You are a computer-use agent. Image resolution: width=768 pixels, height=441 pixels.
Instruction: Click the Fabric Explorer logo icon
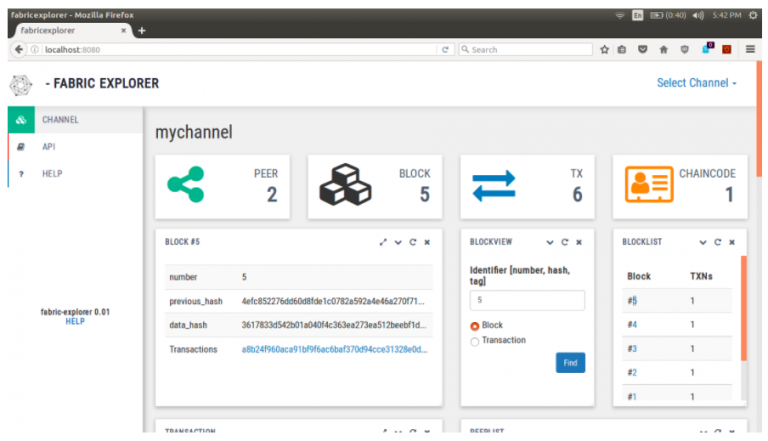click(21, 84)
